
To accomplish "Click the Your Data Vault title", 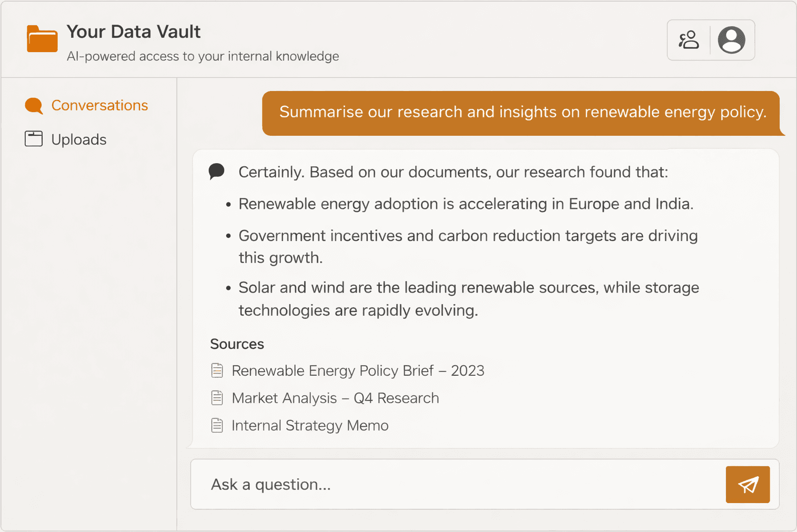I will point(133,32).
